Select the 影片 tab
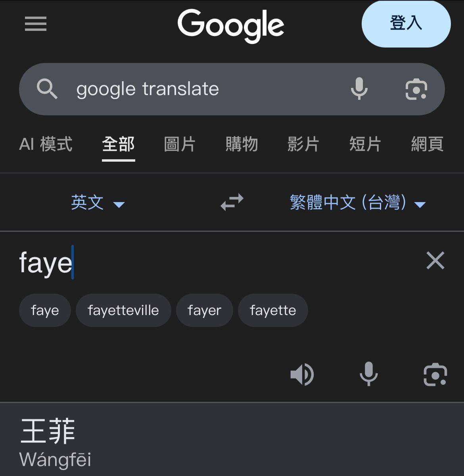 coord(303,144)
